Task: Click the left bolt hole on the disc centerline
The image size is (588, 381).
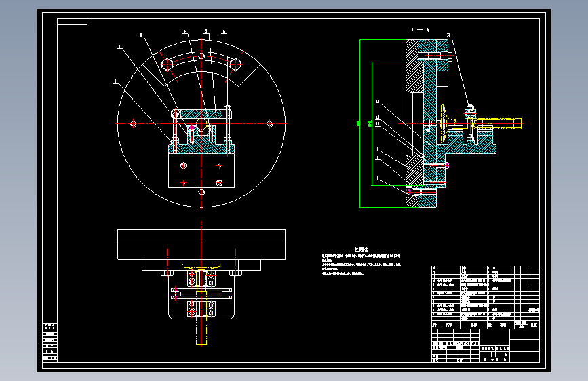Action: click(133, 124)
